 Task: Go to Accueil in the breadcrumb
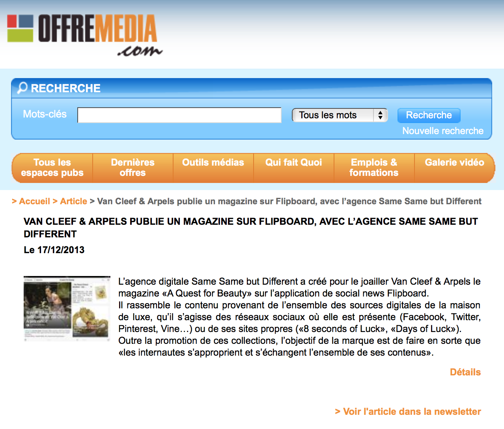(x=34, y=201)
